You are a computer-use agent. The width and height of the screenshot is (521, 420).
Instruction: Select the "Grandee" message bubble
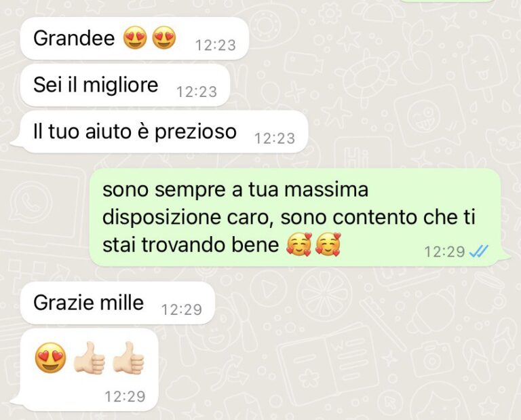[134, 39]
